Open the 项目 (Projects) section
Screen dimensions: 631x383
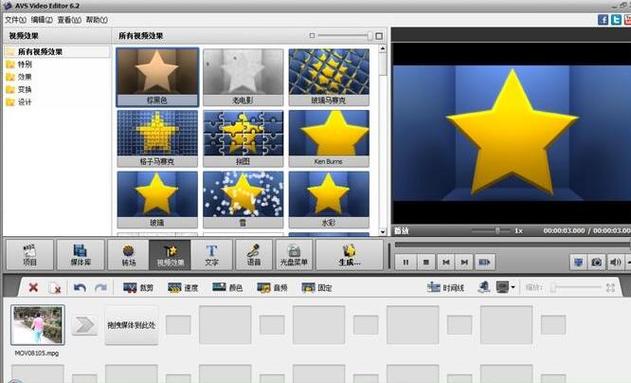tap(30, 255)
